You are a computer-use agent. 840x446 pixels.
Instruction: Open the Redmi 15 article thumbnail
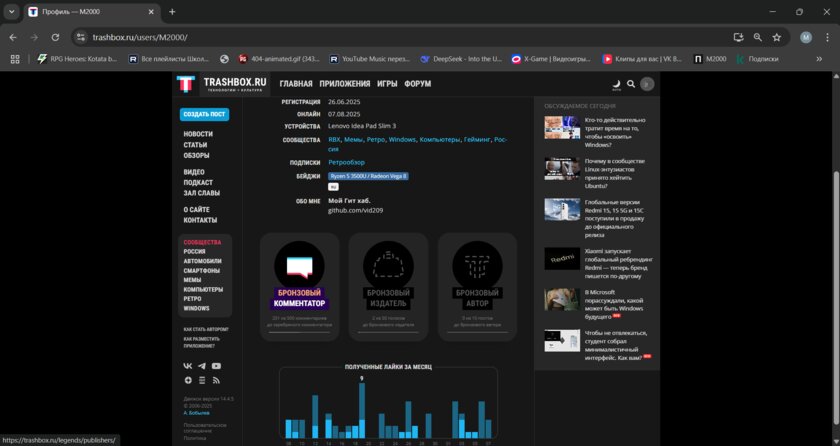(561, 209)
